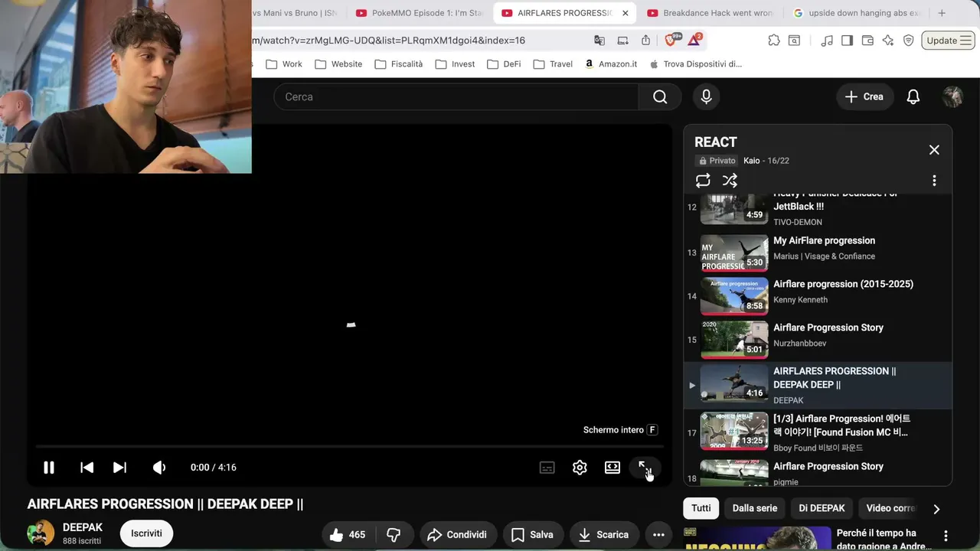Screen dimensions: 980x551
Task: Open the Brave VPN shield icon
Action: tap(909, 41)
